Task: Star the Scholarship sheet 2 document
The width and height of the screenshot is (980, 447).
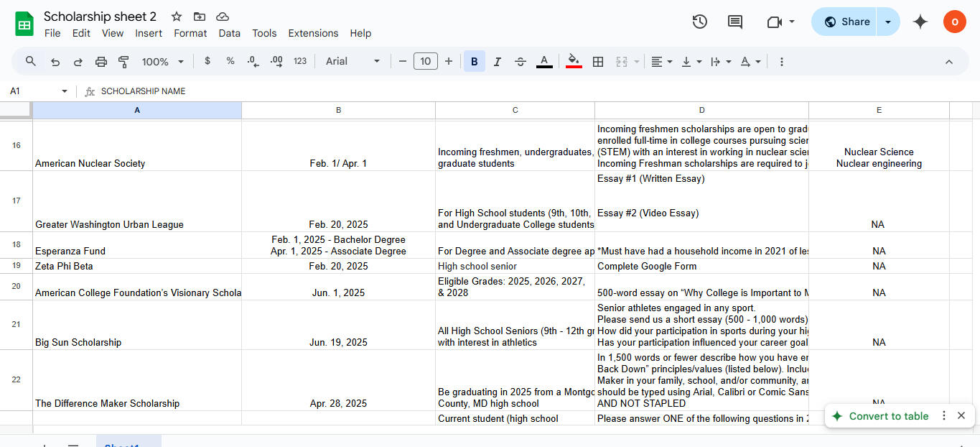Action: 177,17
